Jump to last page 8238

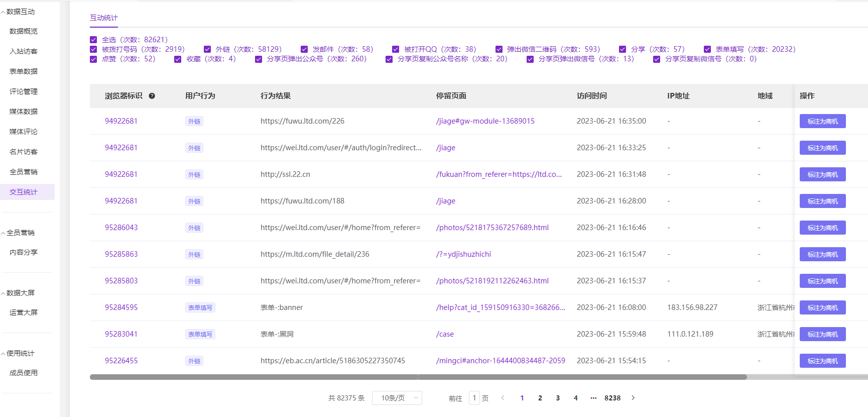click(612, 398)
